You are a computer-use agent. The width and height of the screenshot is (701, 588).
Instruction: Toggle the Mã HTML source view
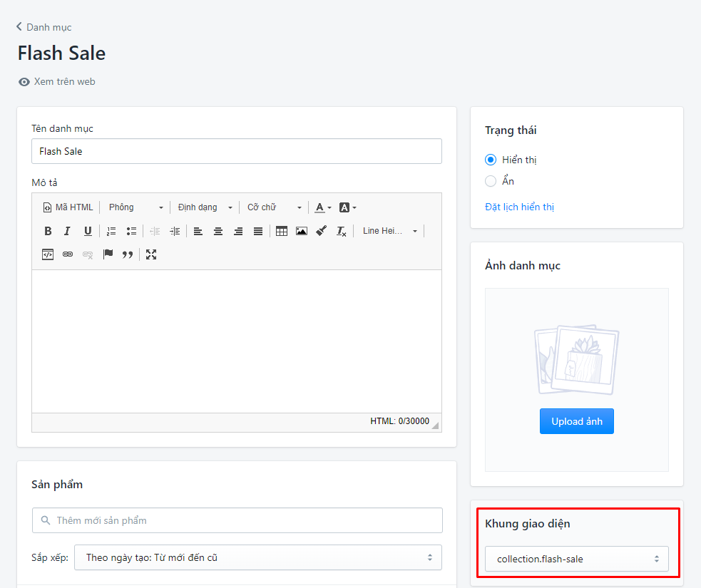68,207
